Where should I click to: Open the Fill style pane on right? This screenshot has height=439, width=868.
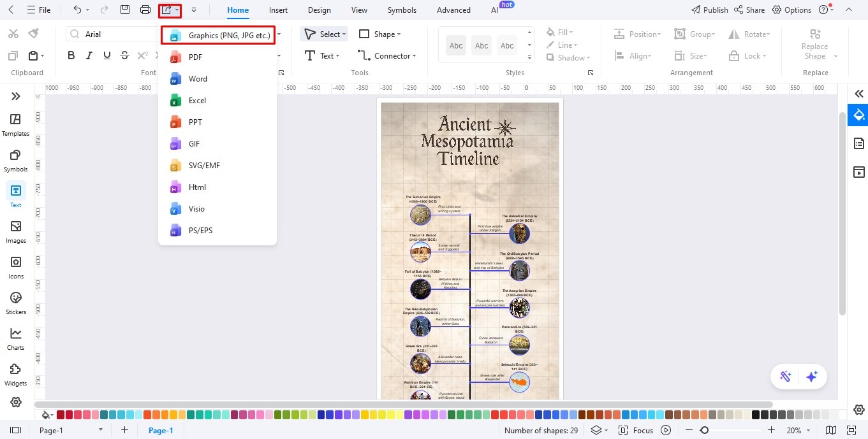[858, 115]
